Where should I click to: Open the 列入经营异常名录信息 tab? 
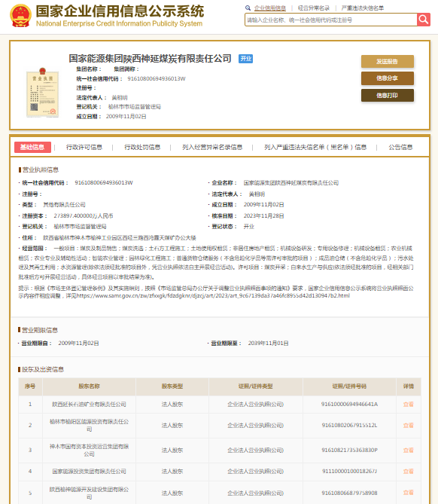click(212, 147)
